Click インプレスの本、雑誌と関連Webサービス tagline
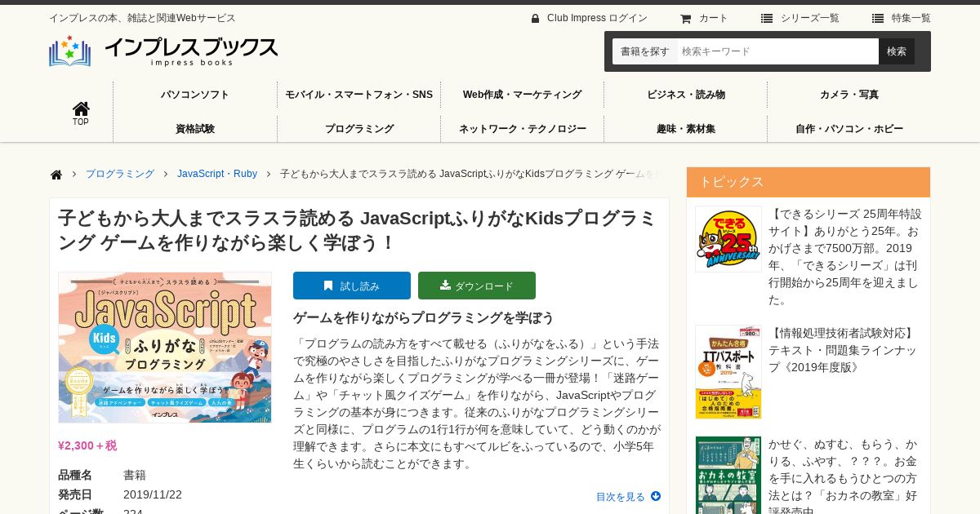Viewport: 980px width, 514px height. click(x=142, y=18)
